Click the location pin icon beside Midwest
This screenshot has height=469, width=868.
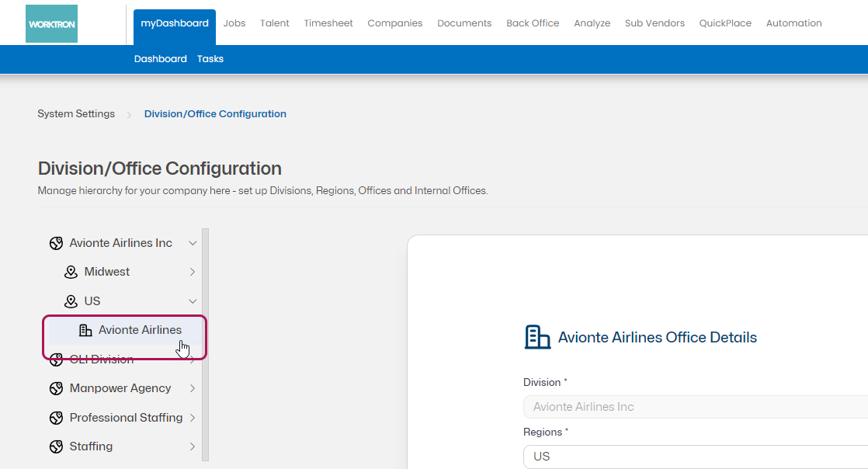(x=71, y=272)
